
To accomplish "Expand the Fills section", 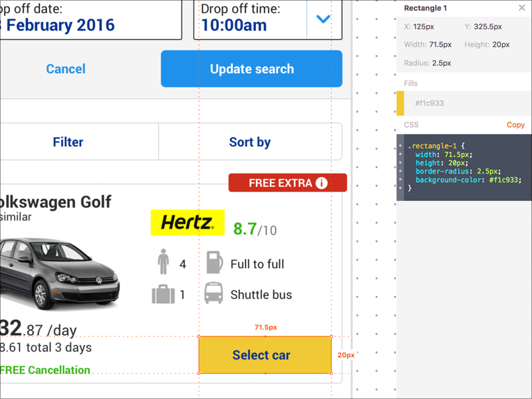I will coord(411,82).
